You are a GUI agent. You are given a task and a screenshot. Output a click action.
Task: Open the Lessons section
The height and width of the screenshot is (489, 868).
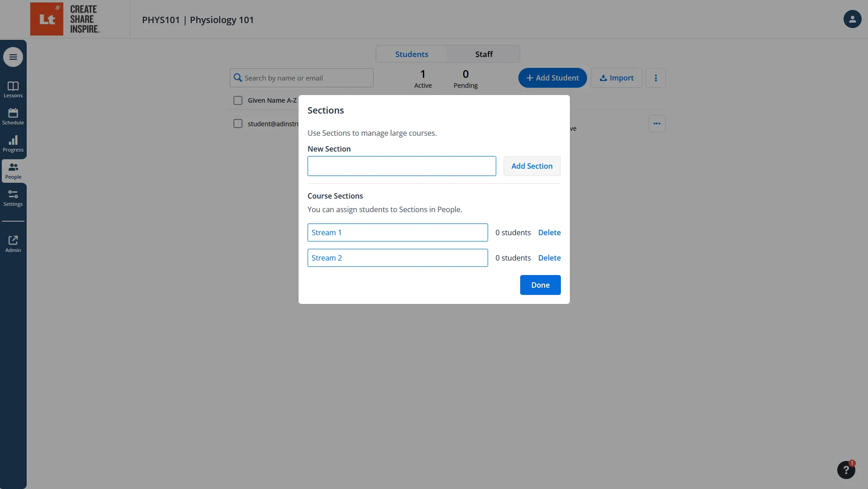[13, 90]
